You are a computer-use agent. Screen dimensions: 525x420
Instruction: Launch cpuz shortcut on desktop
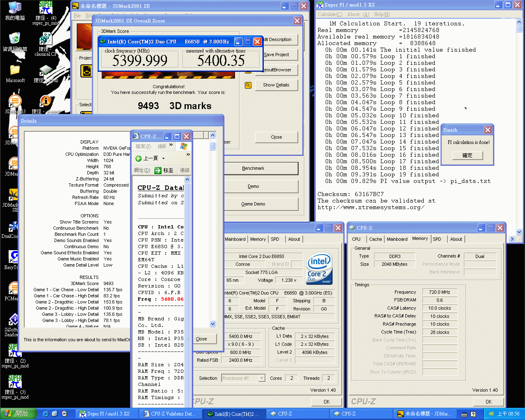pos(46,74)
